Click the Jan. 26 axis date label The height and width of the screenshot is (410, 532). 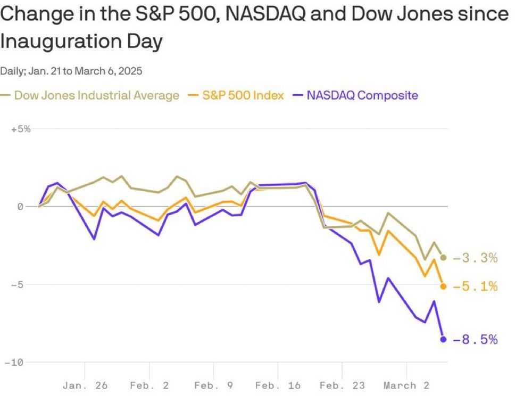point(85,386)
